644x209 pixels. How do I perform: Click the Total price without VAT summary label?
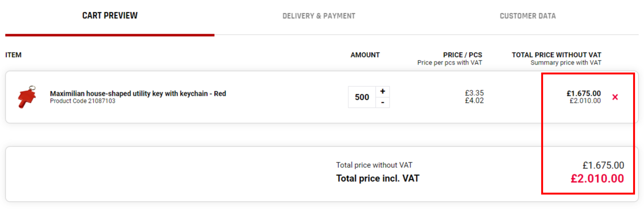374,165
